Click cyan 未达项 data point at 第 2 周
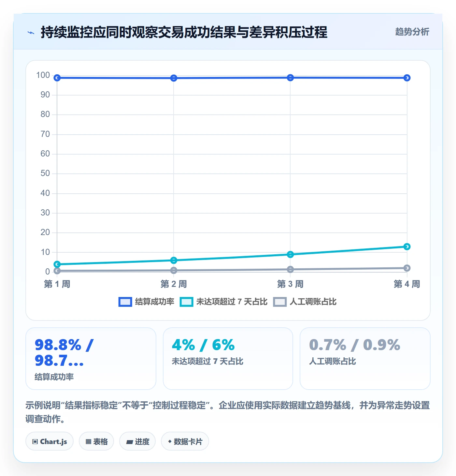456x476 pixels. (x=174, y=260)
